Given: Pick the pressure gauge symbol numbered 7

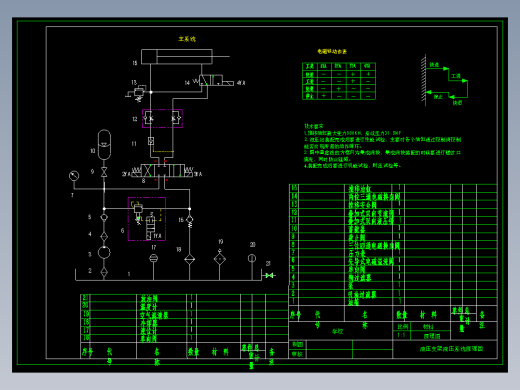Looking at the screenshot, I should pyautogui.click(x=74, y=176).
